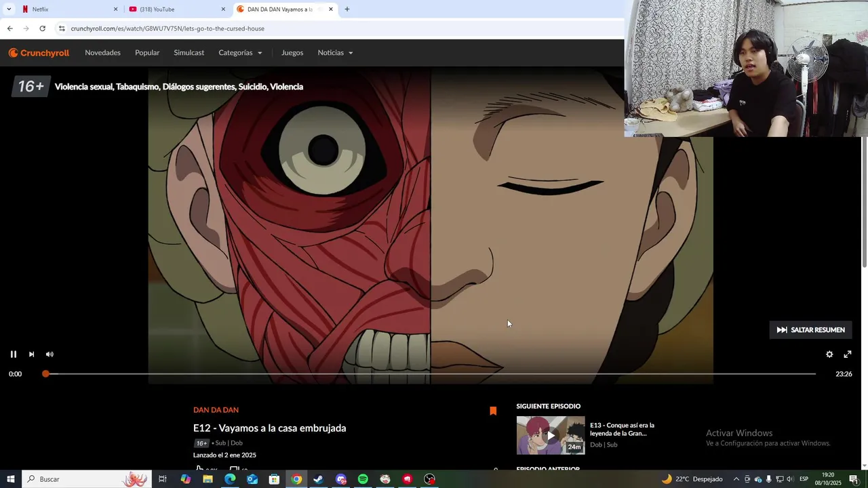The image size is (868, 488).
Task: Open the Novedades menu item
Action: (102, 53)
